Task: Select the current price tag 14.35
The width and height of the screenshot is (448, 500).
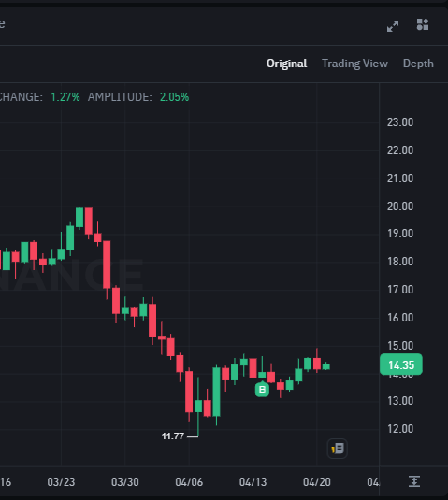Action: coord(401,364)
